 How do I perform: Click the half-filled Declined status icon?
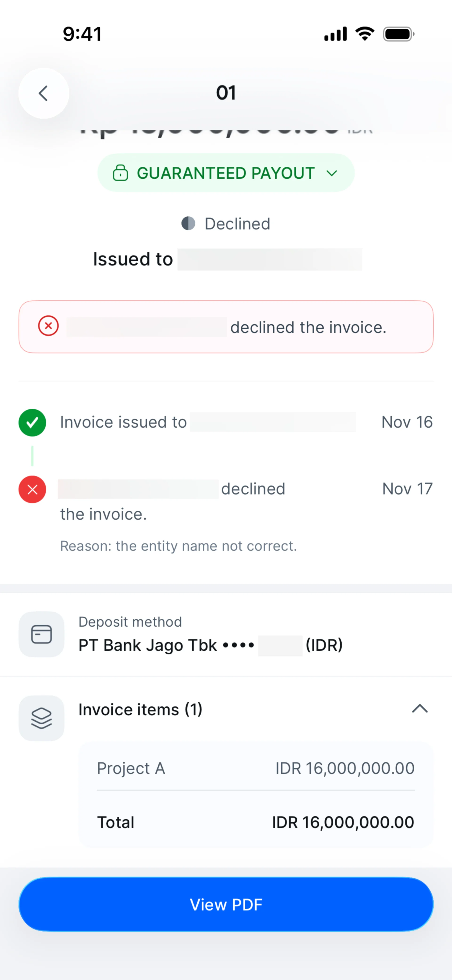[x=188, y=224]
